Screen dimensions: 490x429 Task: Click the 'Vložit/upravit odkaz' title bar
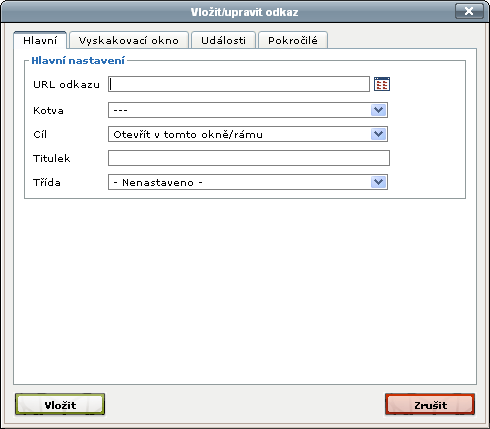tap(245, 12)
